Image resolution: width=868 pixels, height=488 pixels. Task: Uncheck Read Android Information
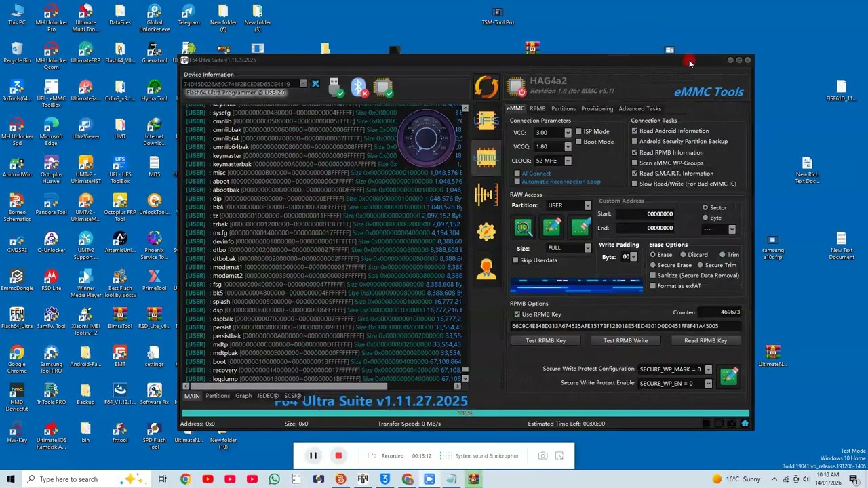(635, 131)
